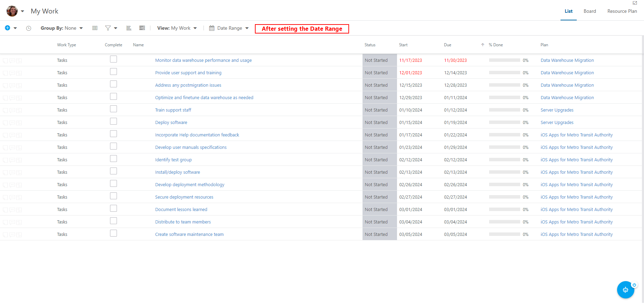The image size is (644, 306).
Task: Open the timesheet clock icon in toolbar
Action: (29, 28)
